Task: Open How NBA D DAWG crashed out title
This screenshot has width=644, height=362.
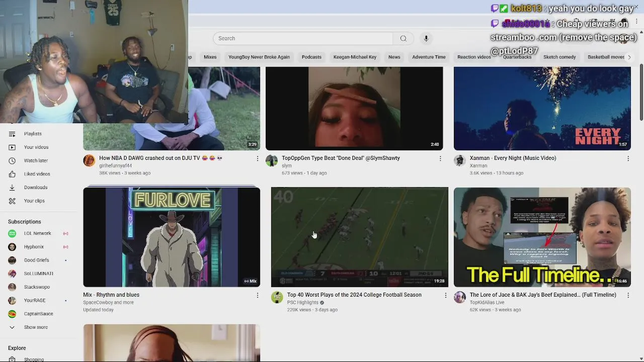Action: pos(161,158)
